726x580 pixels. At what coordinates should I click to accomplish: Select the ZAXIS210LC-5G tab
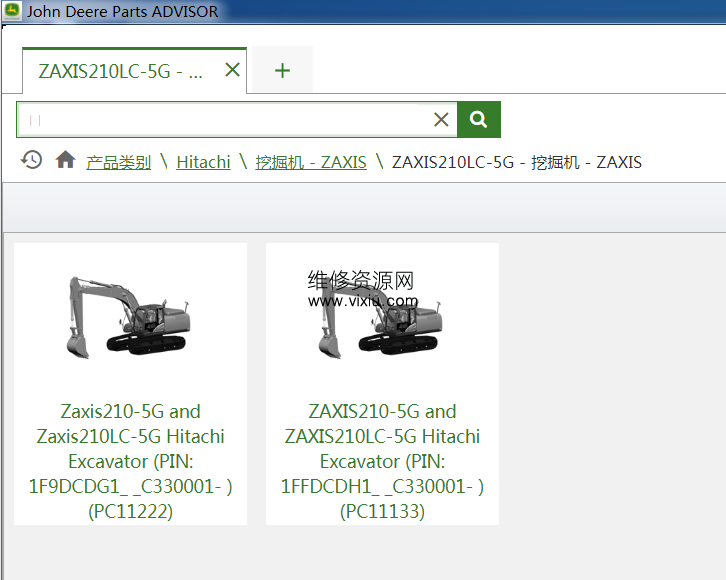click(x=120, y=71)
